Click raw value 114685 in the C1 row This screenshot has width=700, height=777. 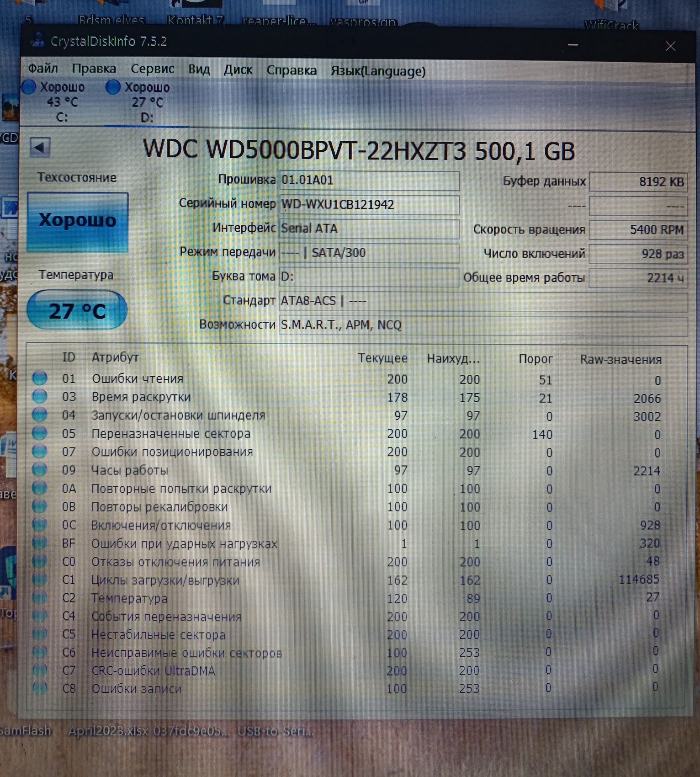639,580
